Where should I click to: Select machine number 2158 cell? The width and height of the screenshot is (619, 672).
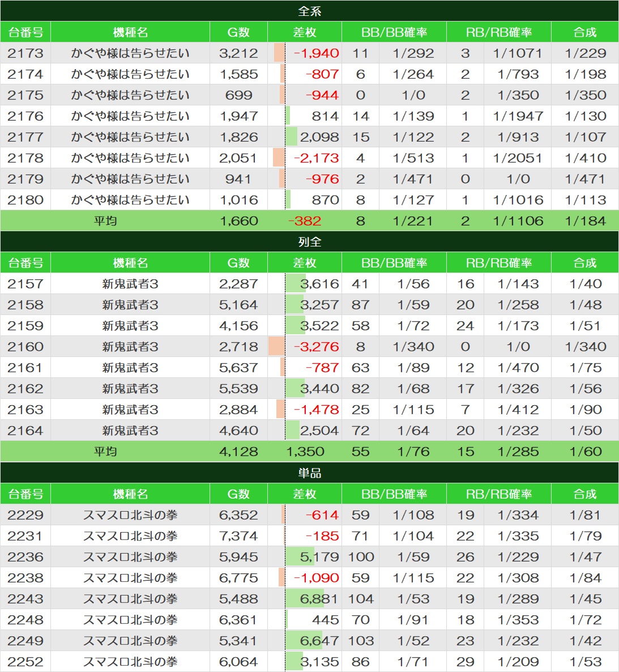click(25, 305)
